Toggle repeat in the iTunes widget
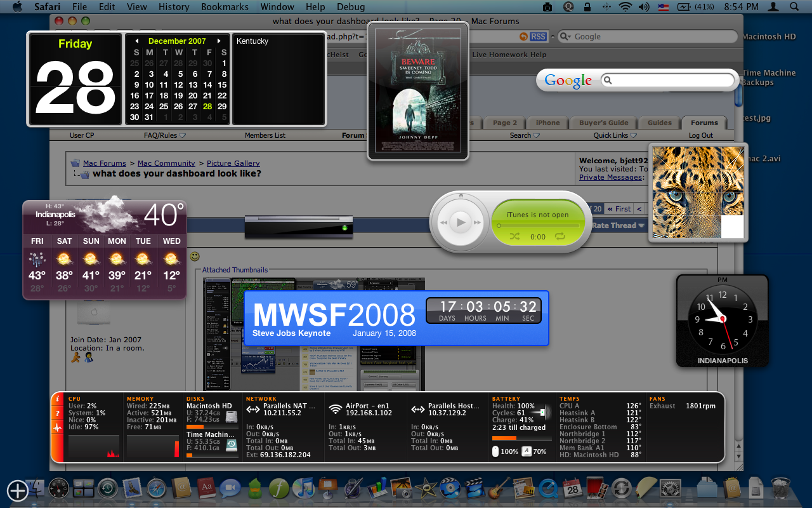Screen dimensions: 812x508 click(x=560, y=236)
